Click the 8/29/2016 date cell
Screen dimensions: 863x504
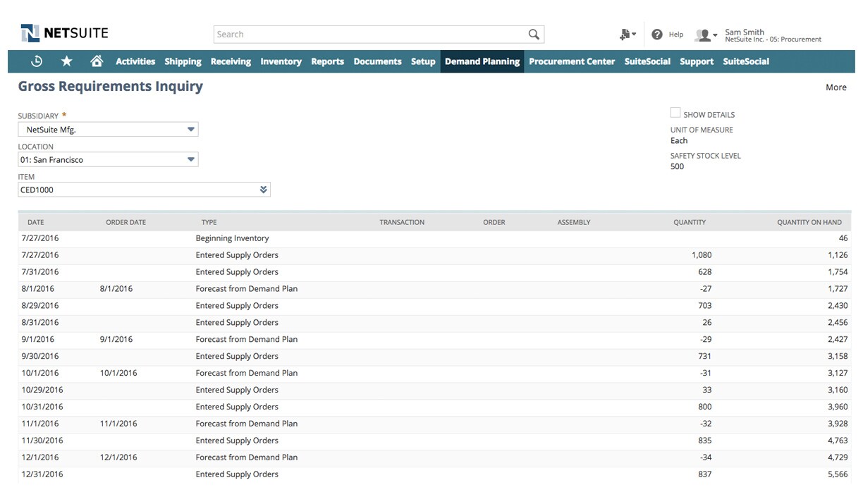click(40, 306)
